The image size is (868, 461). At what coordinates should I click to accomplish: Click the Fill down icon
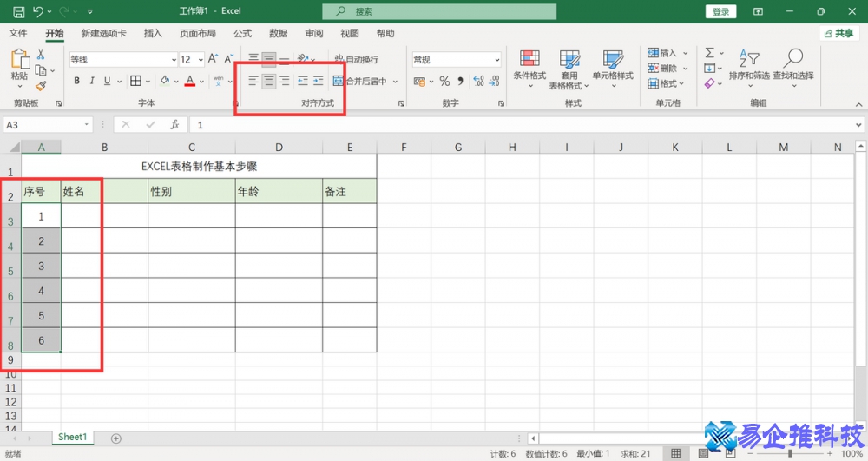coord(710,68)
